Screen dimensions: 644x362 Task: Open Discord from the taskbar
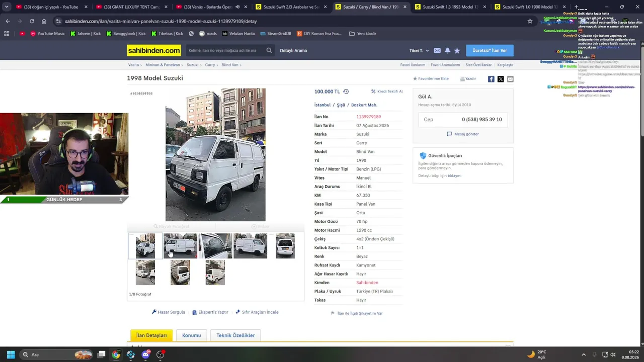point(145,354)
